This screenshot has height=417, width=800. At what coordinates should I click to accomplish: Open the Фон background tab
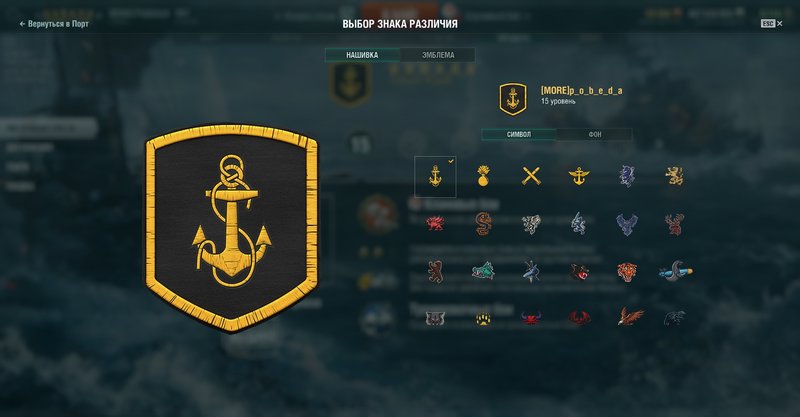pyautogui.click(x=594, y=134)
